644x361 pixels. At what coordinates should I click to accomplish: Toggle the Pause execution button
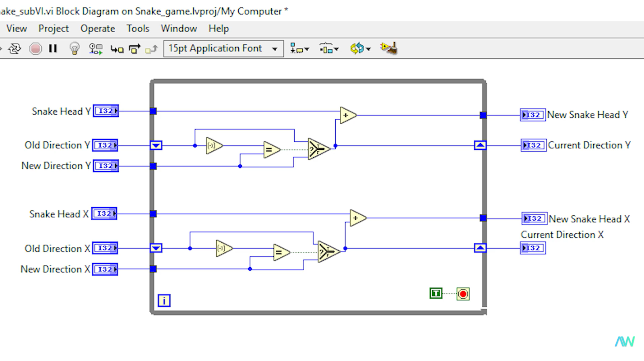pos(53,49)
